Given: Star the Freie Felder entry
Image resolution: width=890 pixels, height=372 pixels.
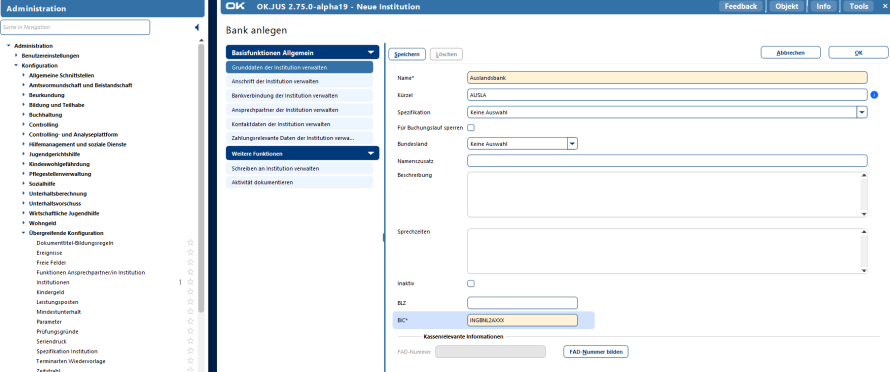Looking at the screenshot, I should (191, 262).
